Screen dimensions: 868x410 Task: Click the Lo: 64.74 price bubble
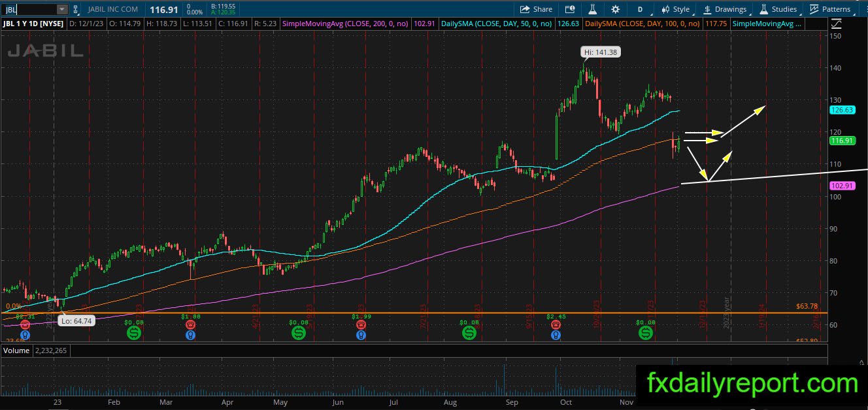(x=78, y=320)
